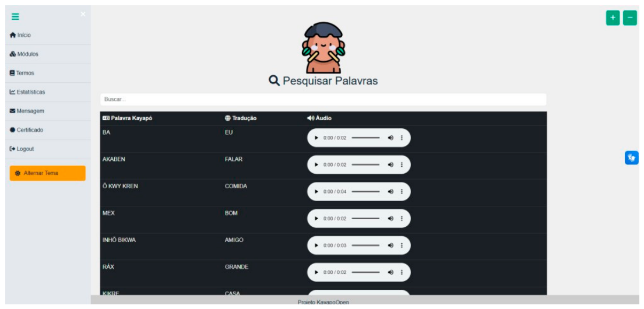Play the audio for BA

click(316, 138)
